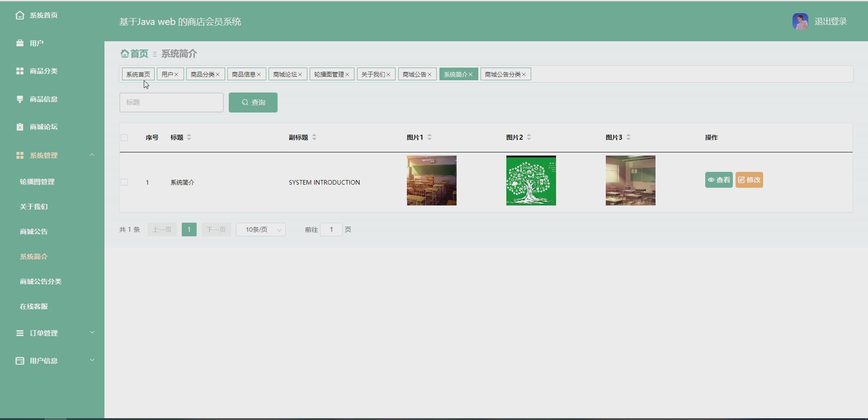Check the checkbox for row 系统简介
868x420 pixels.
point(124,182)
